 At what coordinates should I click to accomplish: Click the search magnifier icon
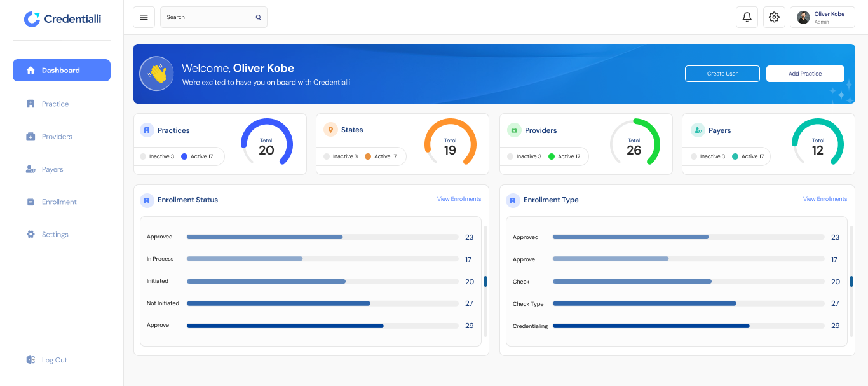(x=258, y=17)
